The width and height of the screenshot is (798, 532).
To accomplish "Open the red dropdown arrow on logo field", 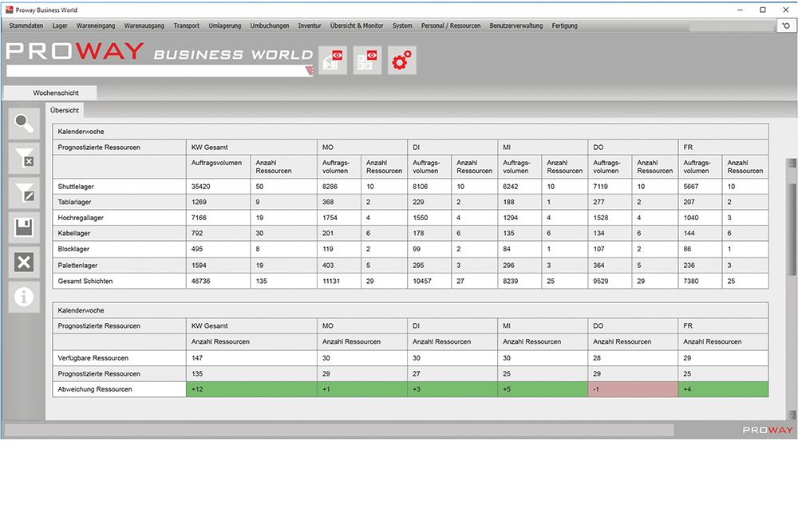I will pos(309,71).
